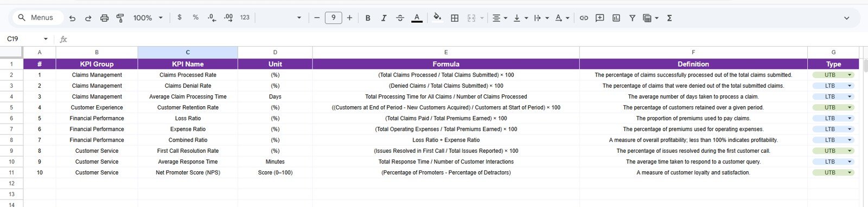Click the Redo arrow icon

point(88,18)
